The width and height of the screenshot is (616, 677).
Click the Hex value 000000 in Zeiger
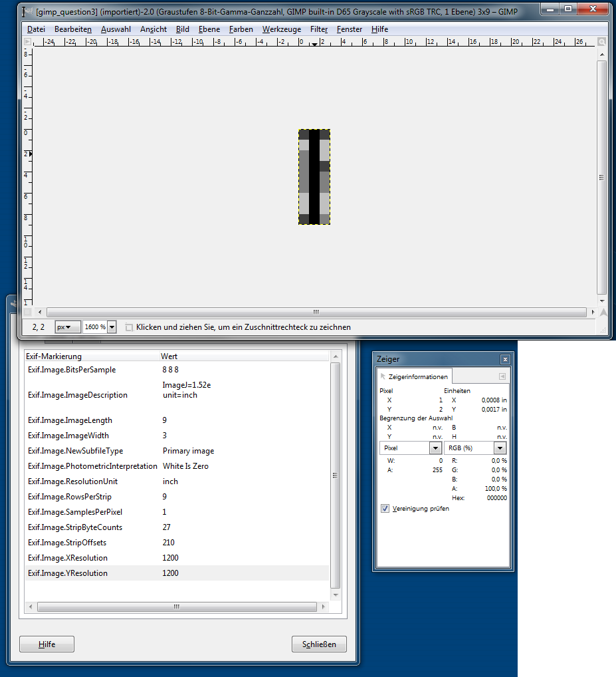coord(497,498)
